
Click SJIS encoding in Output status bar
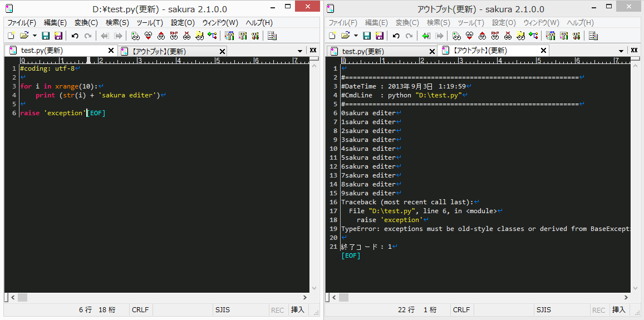543,310
